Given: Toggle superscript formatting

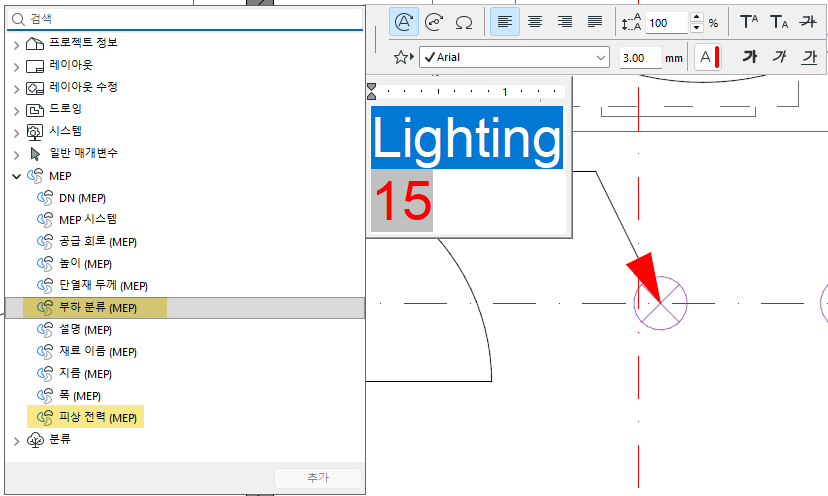Looking at the screenshot, I should pyautogui.click(x=749, y=22).
